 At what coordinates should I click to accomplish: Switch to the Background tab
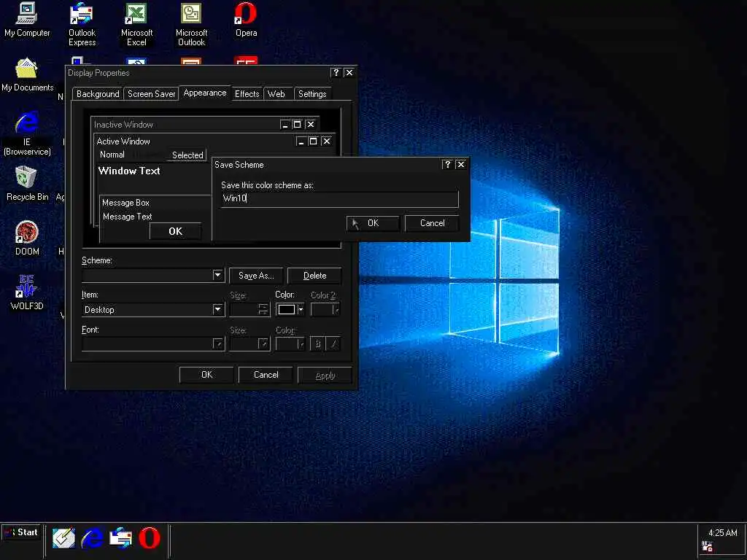pyautogui.click(x=98, y=94)
